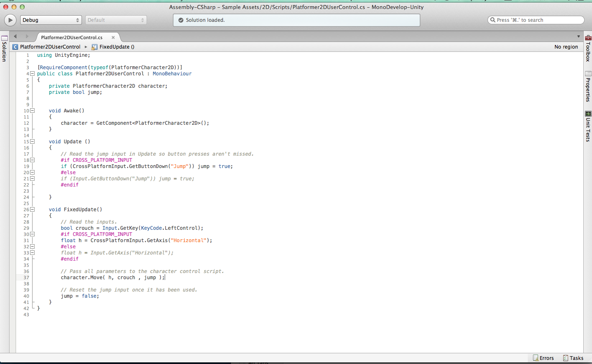This screenshot has height=364, width=592.
Task: Open the Unit Tests side panel
Action: 588,126
